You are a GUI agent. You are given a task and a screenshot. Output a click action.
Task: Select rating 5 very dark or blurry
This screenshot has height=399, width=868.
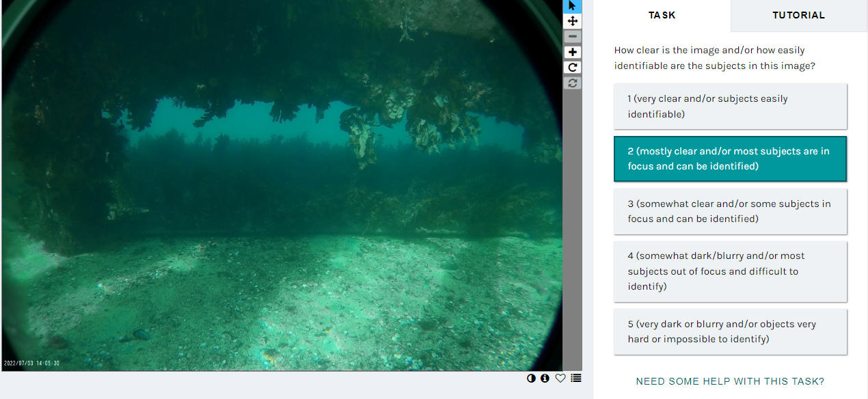pyautogui.click(x=730, y=331)
